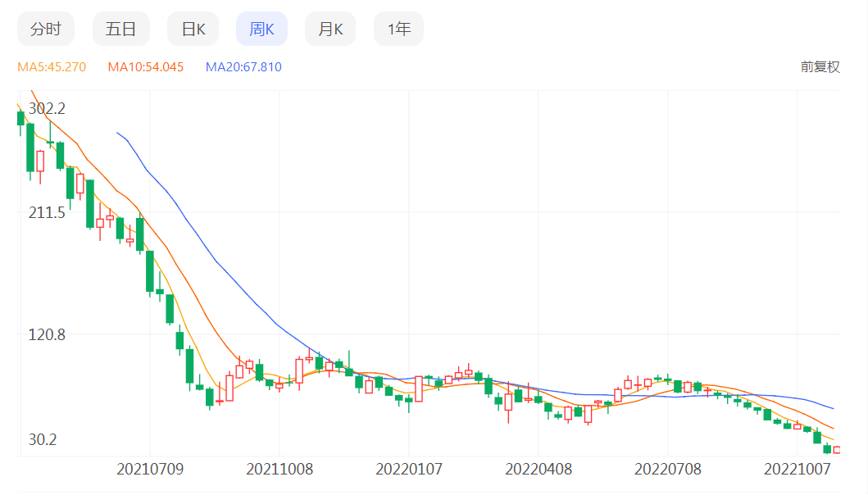
Task: Select the 20220708 date marker
Action: pos(668,469)
